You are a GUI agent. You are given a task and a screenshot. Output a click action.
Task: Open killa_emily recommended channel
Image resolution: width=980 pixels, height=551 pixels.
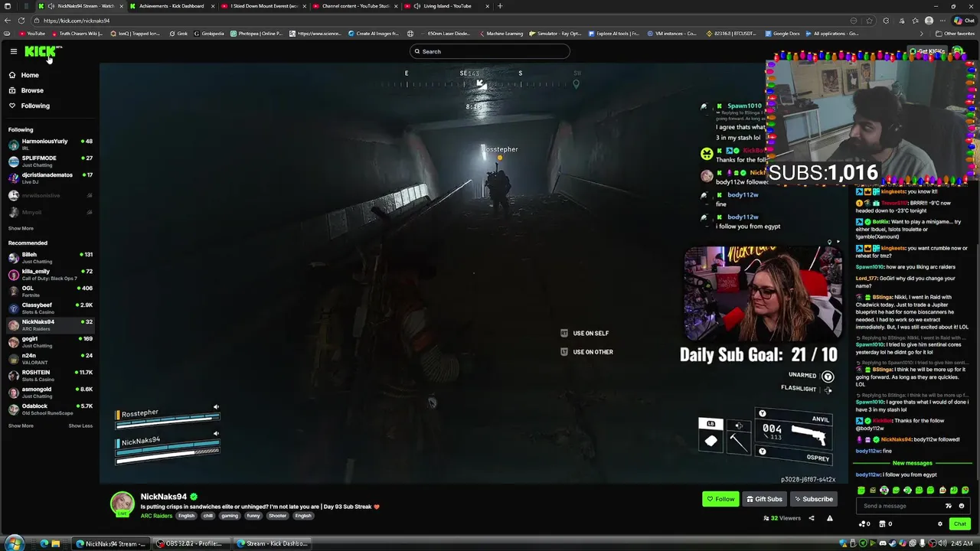pyautogui.click(x=50, y=274)
